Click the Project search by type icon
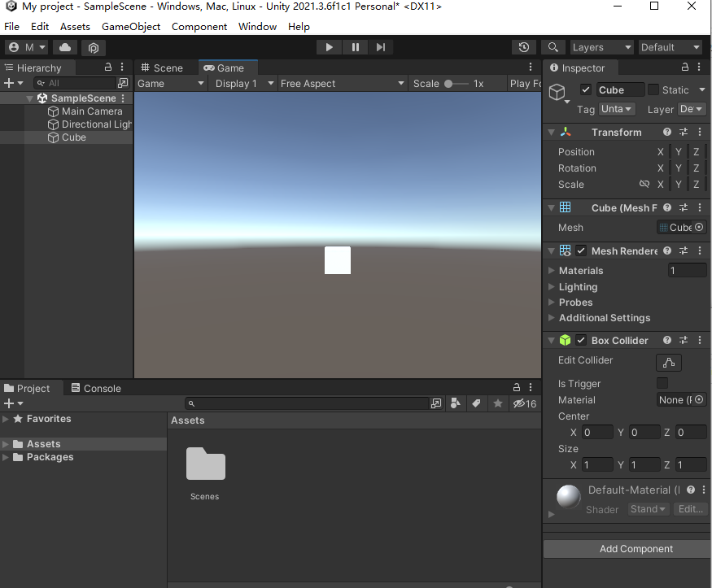The image size is (712, 588). pyautogui.click(x=456, y=403)
